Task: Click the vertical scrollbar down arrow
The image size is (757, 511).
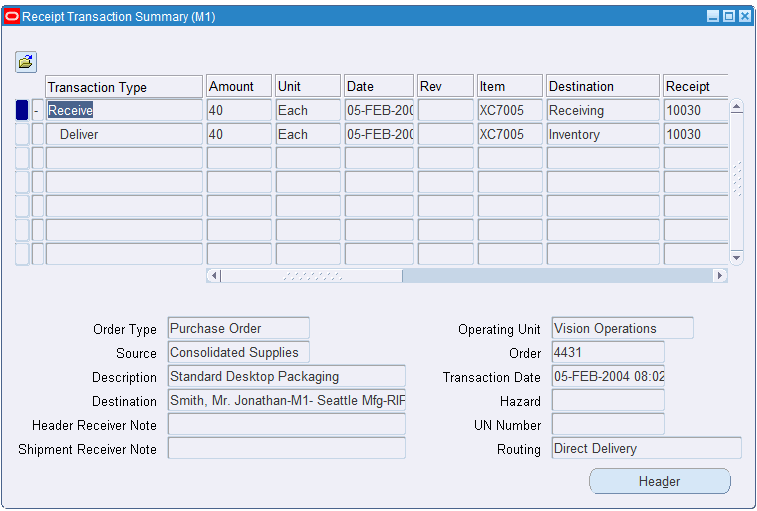Action: coord(736,257)
